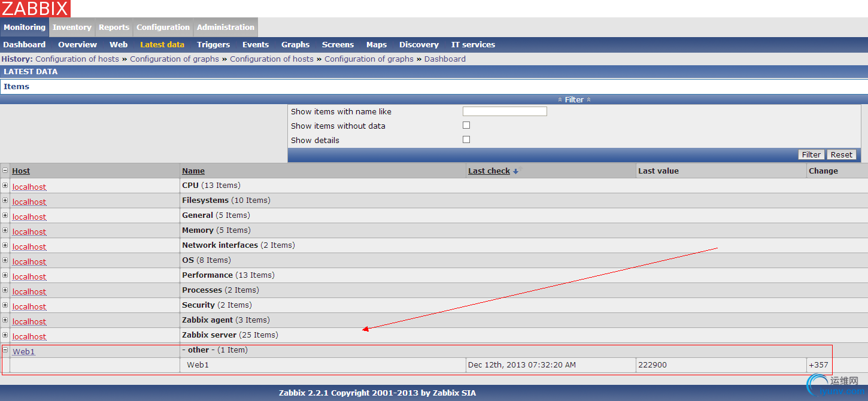The width and height of the screenshot is (868, 401).
Task: Open the Monitoring tab
Action: pos(25,28)
